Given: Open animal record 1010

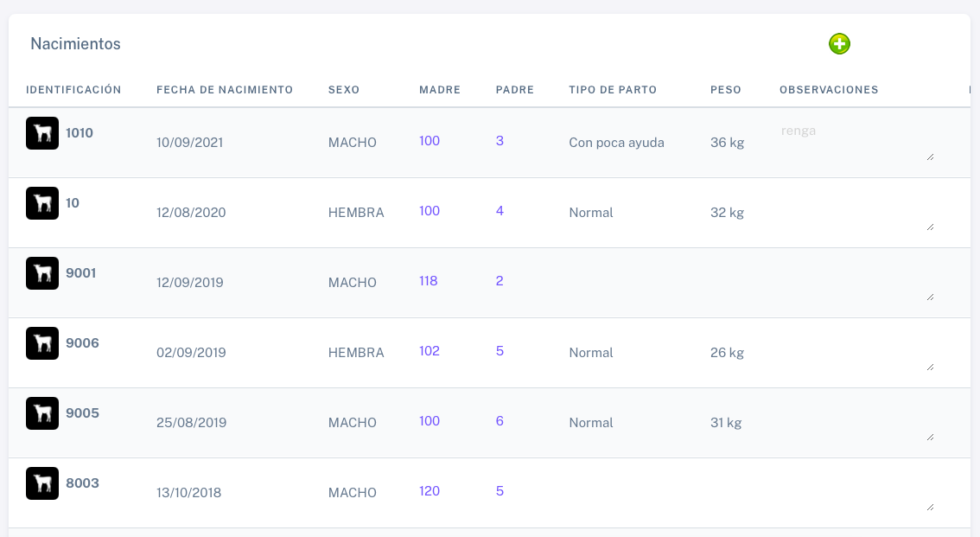Looking at the screenshot, I should point(80,132).
